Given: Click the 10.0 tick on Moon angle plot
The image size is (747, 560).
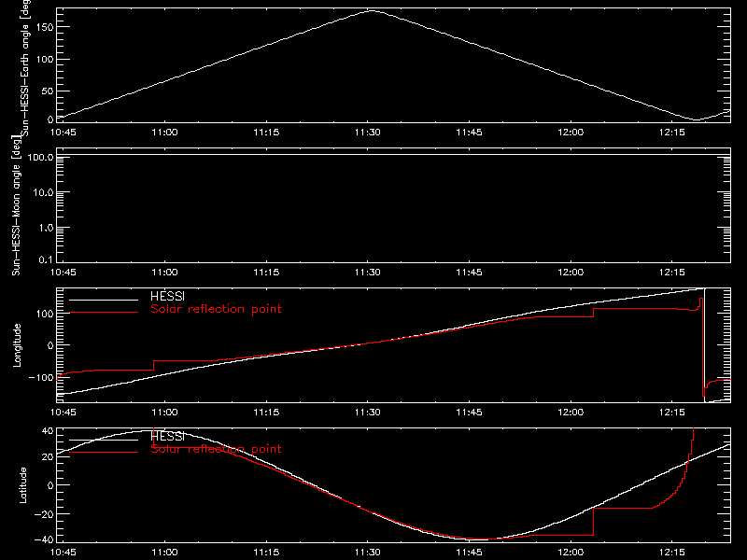Looking at the screenshot, I should pyautogui.click(x=43, y=192).
